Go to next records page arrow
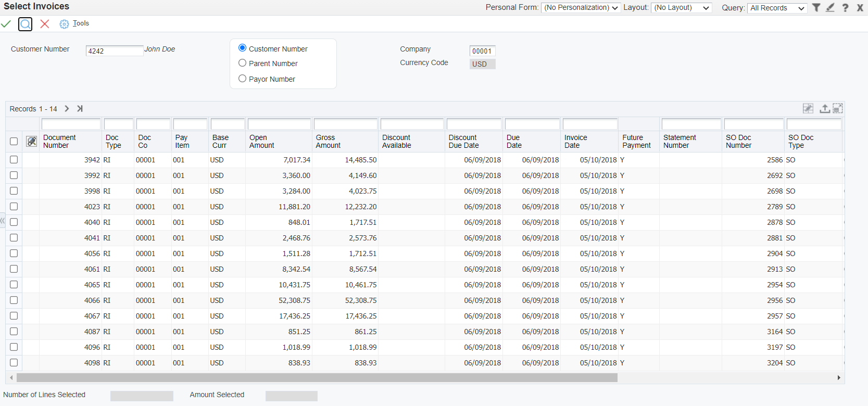This screenshot has height=406, width=868. [67, 109]
